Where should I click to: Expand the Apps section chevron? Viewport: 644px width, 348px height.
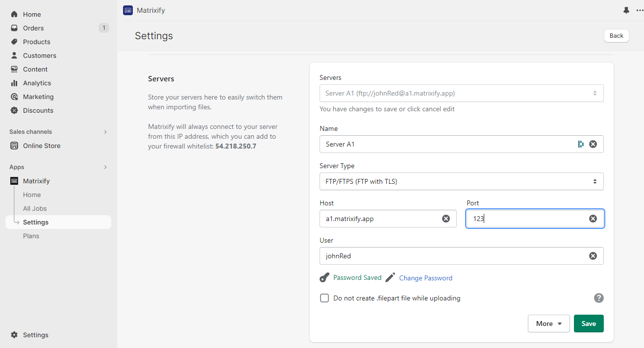[x=105, y=167]
